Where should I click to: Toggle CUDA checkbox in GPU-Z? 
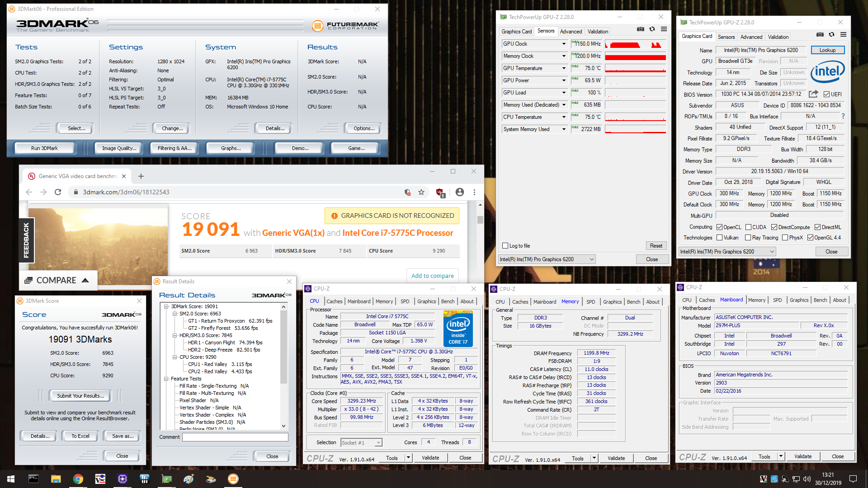click(749, 227)
